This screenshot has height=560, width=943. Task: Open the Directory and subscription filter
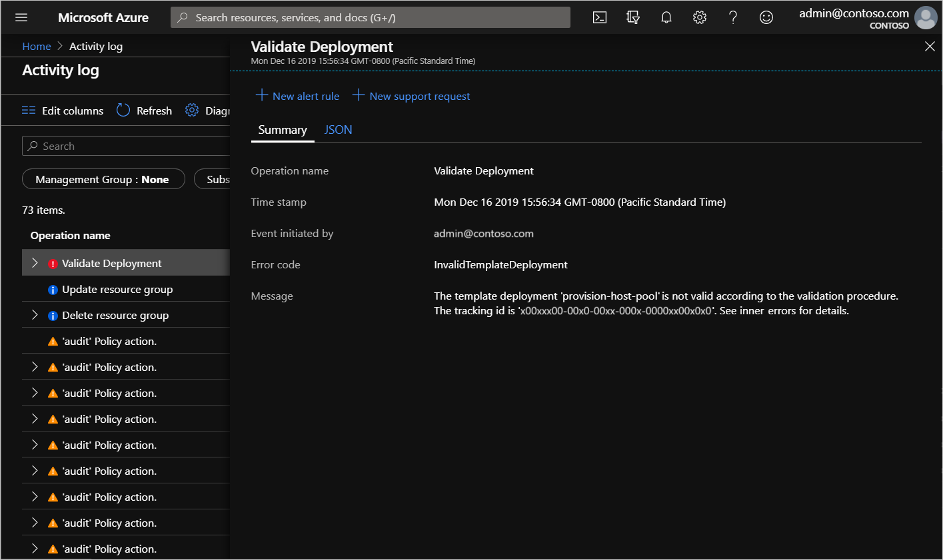(632, 17)
